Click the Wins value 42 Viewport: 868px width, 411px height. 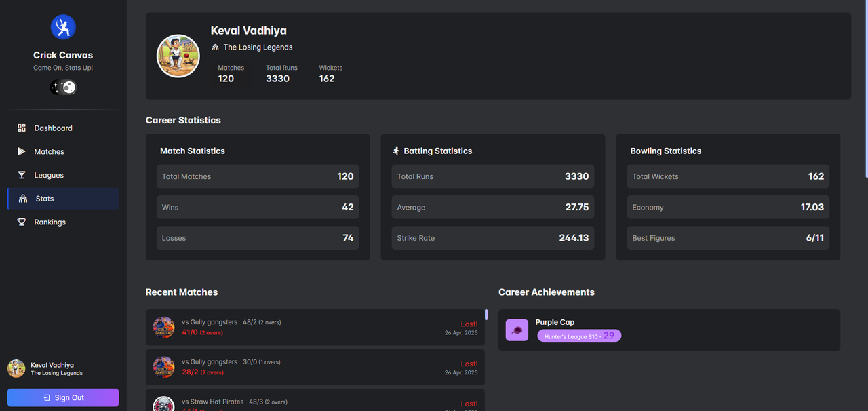pyautogui.click(x=348, y=207)
